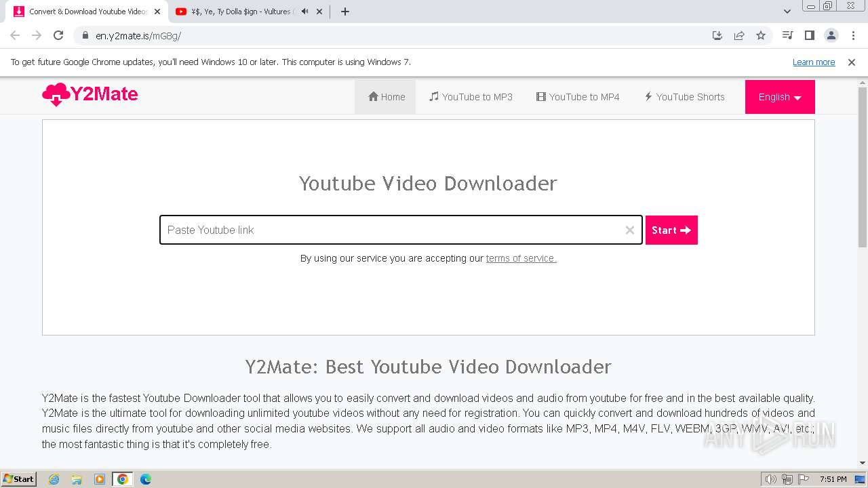Image resolution: width=868 pixels, height=488 pixels.
Task: Click the Y2Mate logo
Action: (x=90, y=94)
